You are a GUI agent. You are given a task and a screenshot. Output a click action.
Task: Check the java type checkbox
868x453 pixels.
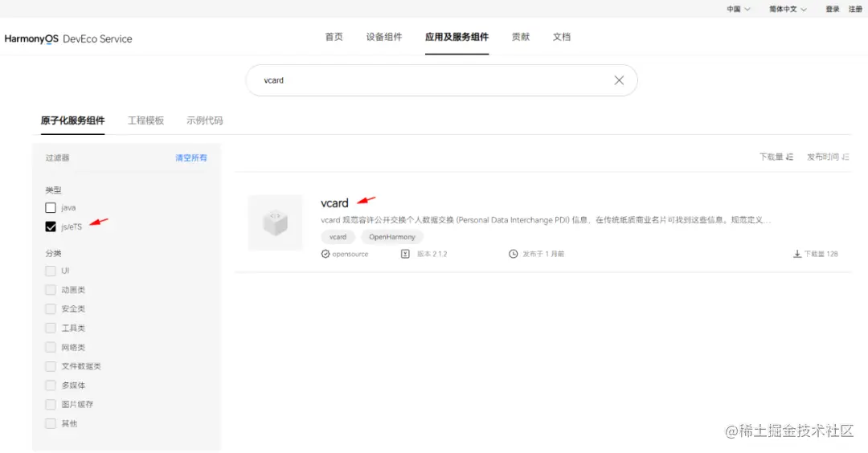pyautogui.click(x=51, y=208)
